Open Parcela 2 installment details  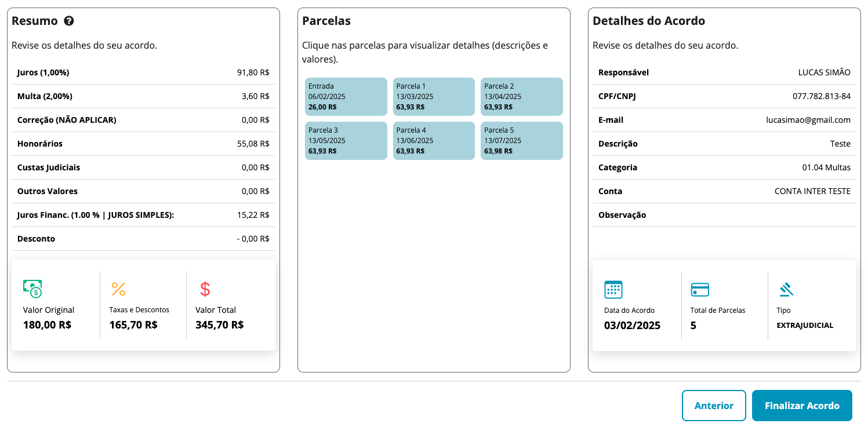tap(522, 97)
